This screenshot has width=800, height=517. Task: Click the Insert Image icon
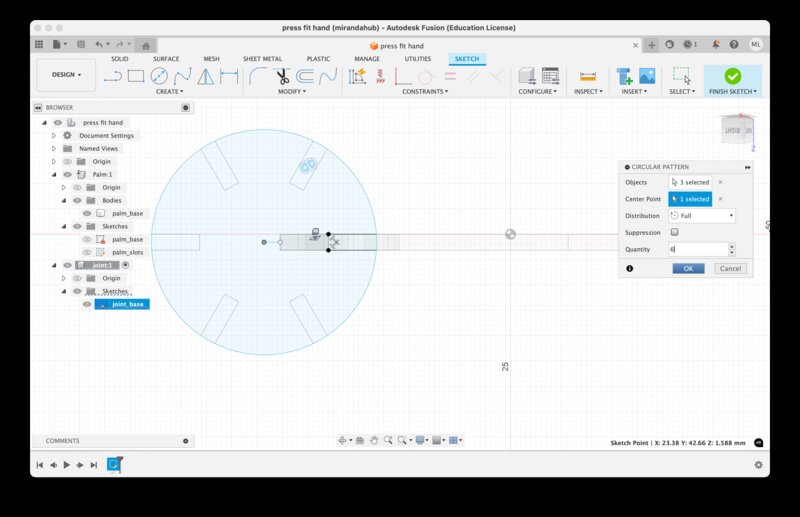pyautogui.click(x=647, y=76)
